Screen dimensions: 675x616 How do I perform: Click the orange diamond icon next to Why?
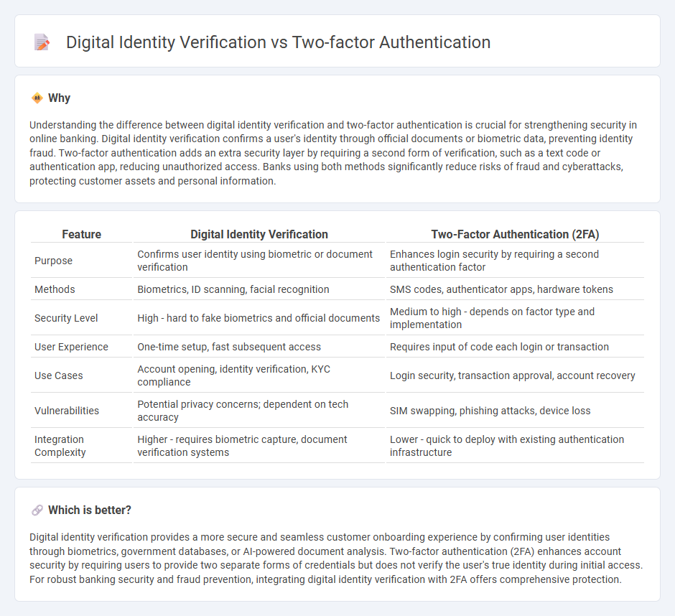tap(37, 98)
